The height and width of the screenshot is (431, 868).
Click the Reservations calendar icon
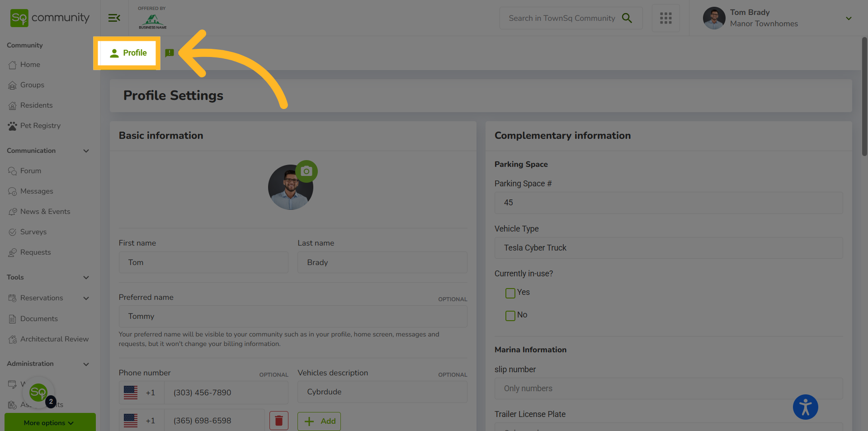pyautogui.click(x=12, y=298)
